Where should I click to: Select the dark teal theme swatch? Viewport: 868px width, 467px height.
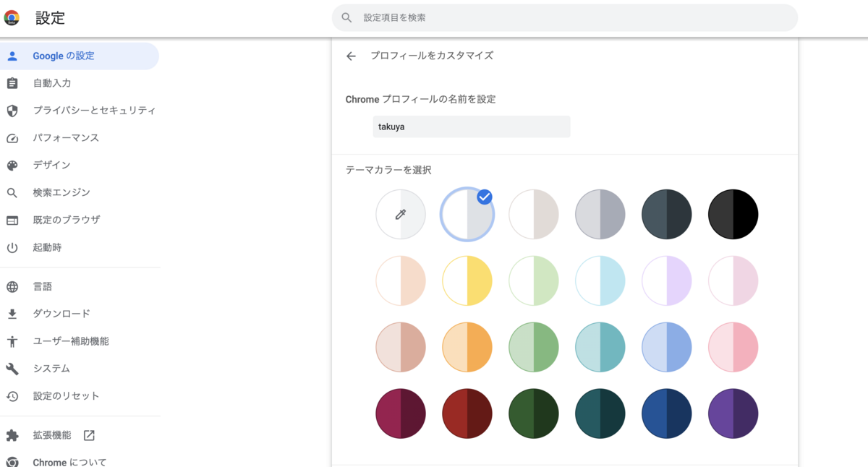point(600,414)
